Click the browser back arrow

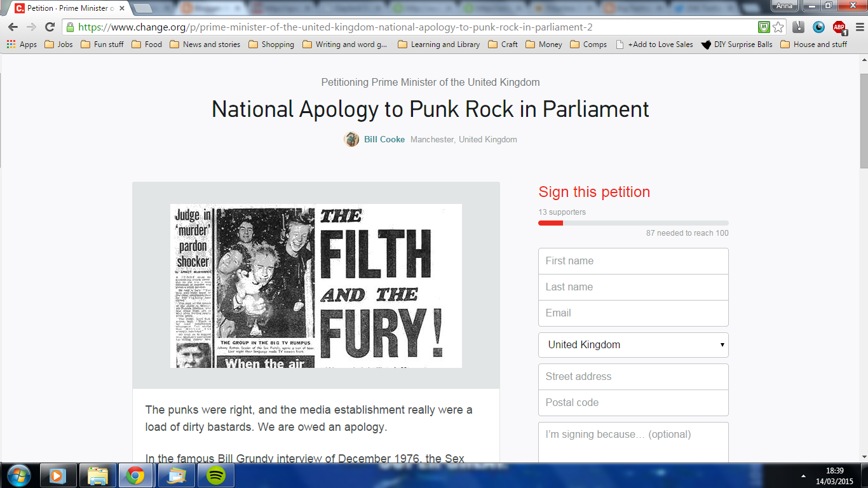[x=13, y=27]
